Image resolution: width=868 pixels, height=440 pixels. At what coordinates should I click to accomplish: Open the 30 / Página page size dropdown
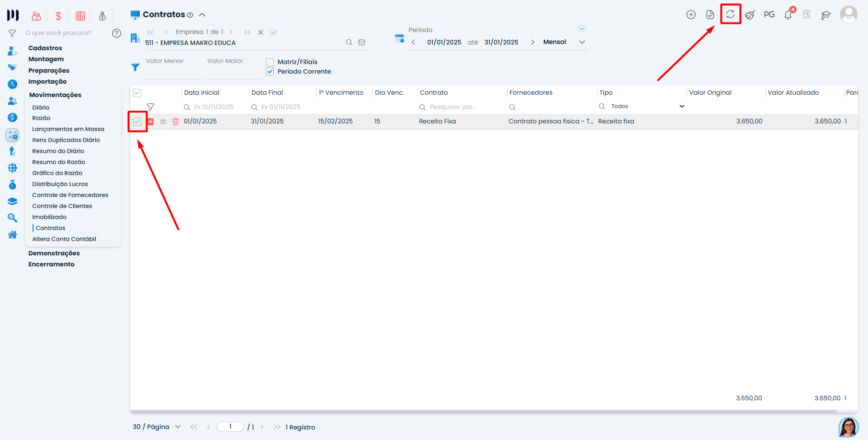point(157,427)
